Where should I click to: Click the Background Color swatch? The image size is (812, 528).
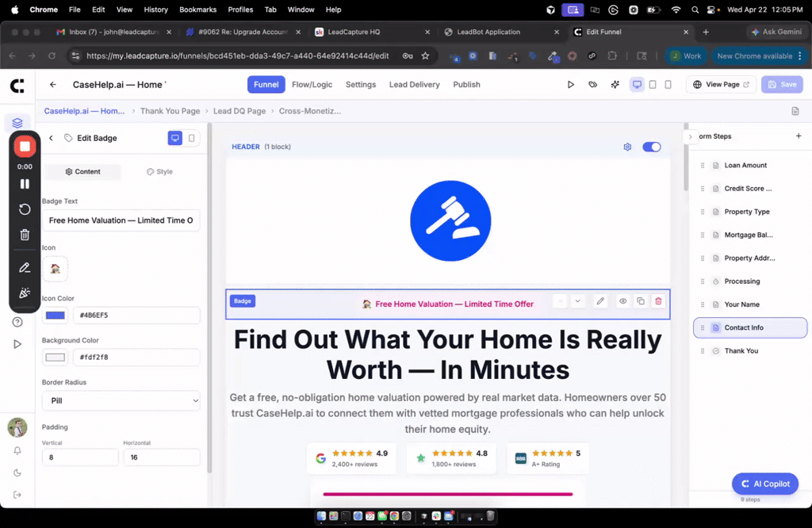(56, 358)
